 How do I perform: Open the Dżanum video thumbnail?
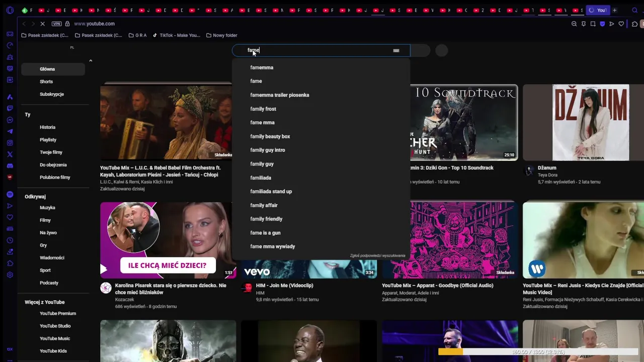[x=583, y=122]
